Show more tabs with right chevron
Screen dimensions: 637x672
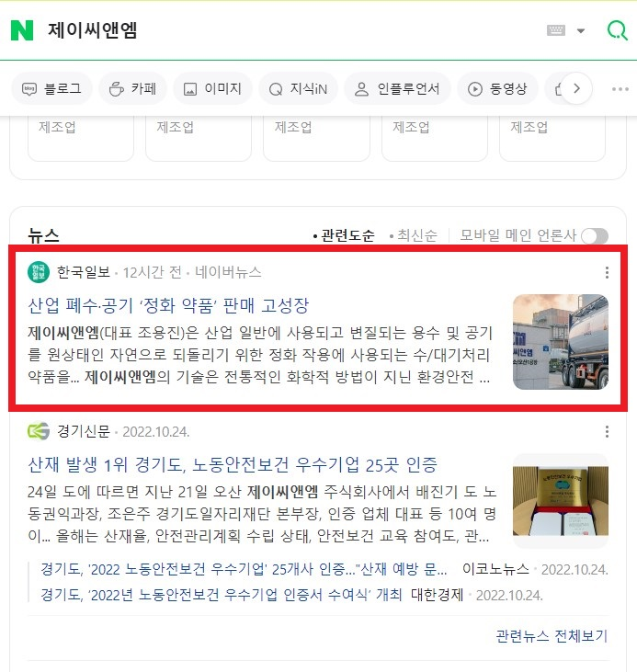click(576, 89)
